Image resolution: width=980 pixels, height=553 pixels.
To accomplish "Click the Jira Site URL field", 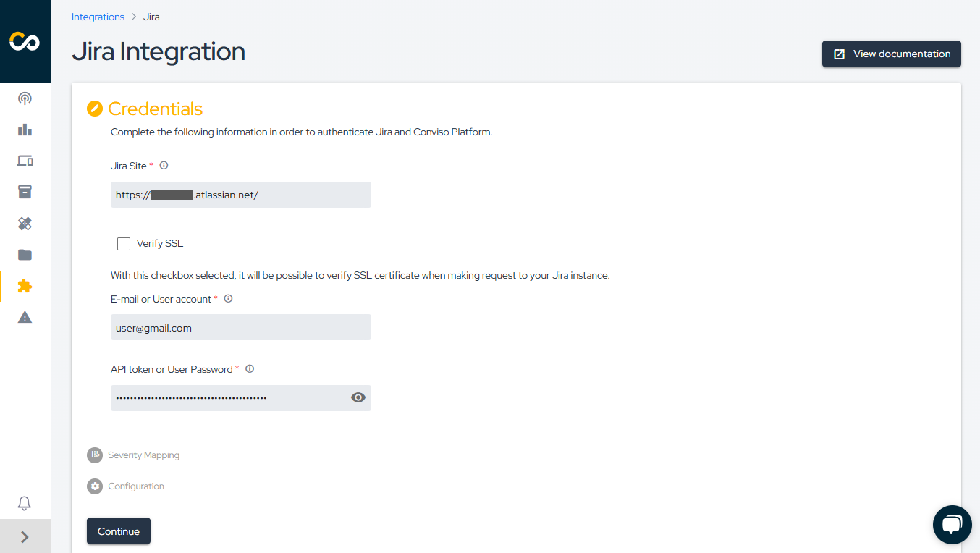I will [241, 195].
